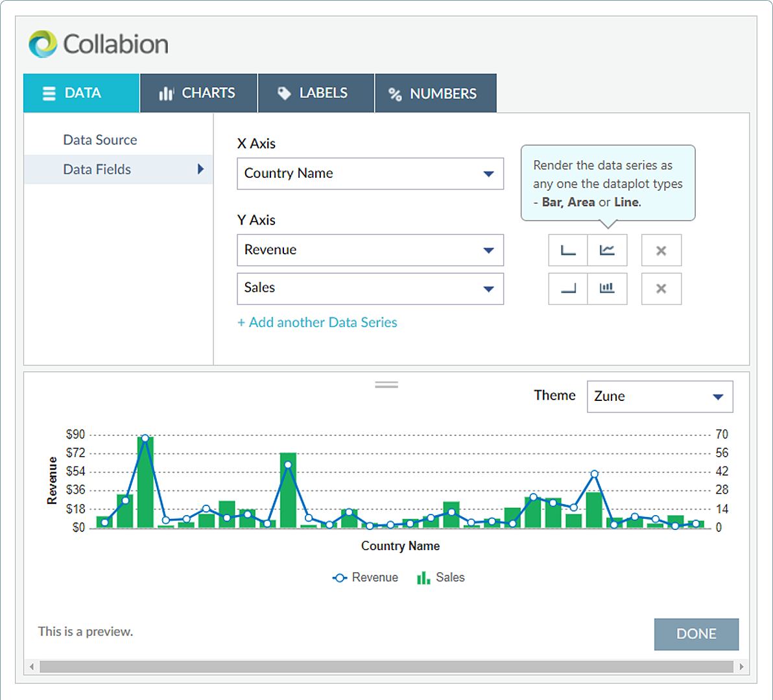This screenshot has width=773, height=700.
Task: Select the line dataplot type for Revenue
Action: (x=608, y=250)
